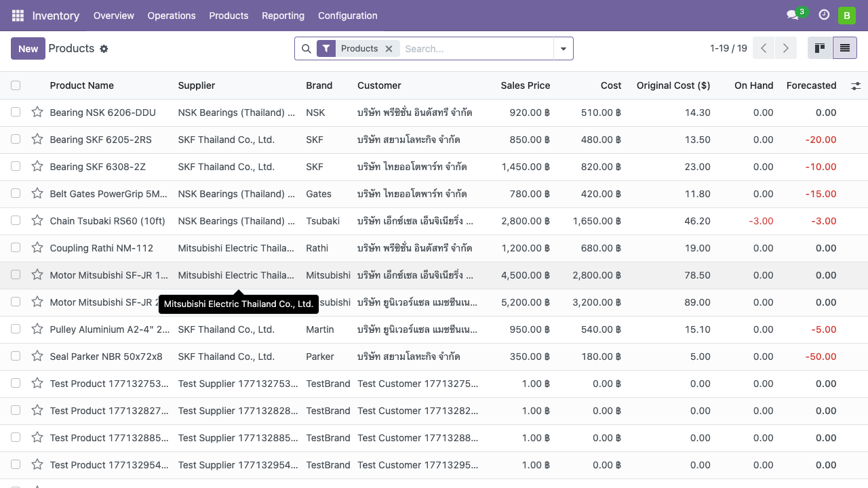The image size is (868, 488).
Task: Switch to Kanban view
Action: point(820,48)
